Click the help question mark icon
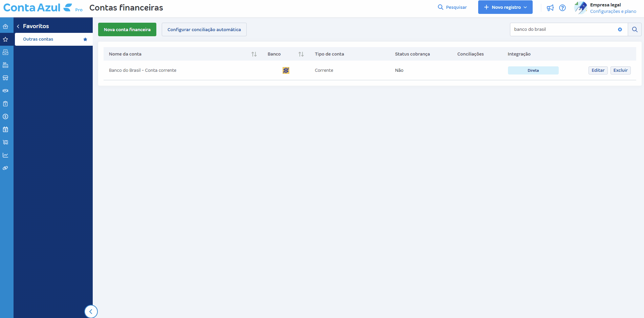Screen dimensions: 644x318 (563, 7)
